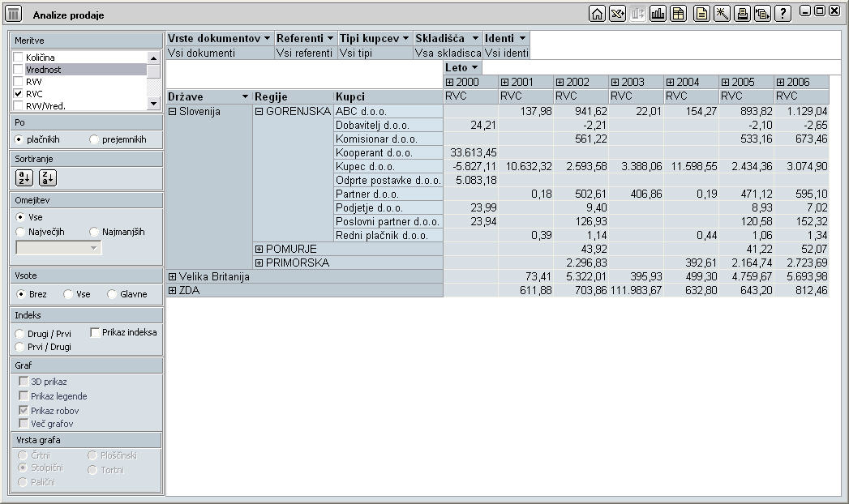Screen dimensions: 849x504
Task: Collapse the Slovenija country node
Action: tap(172, 111)
